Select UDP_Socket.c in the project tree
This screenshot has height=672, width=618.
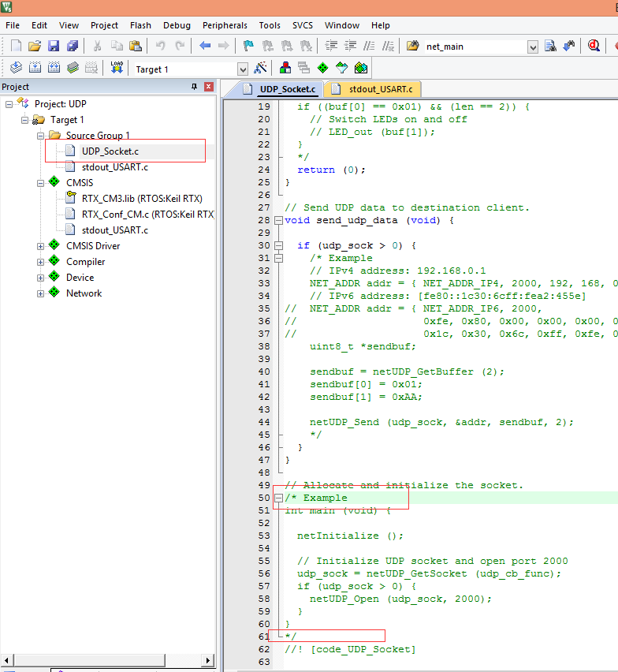click(x=110, y=151)
